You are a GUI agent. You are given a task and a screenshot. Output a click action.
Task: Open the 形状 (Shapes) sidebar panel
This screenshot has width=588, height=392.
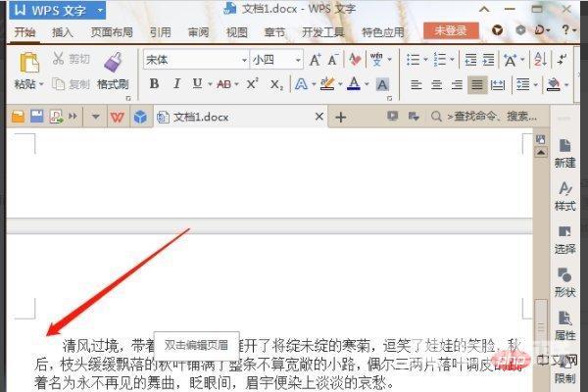tap(565, 282)
